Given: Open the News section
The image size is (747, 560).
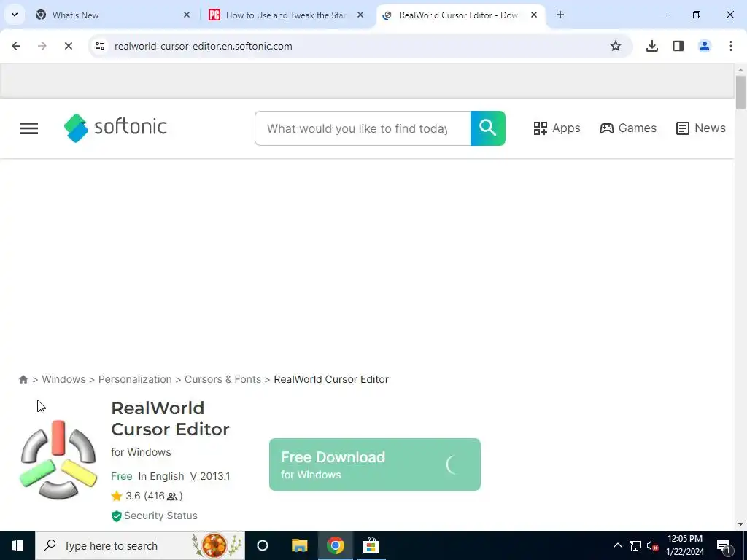Looking at the screenshot, I should pyautogui.click(x=700, y=128).
